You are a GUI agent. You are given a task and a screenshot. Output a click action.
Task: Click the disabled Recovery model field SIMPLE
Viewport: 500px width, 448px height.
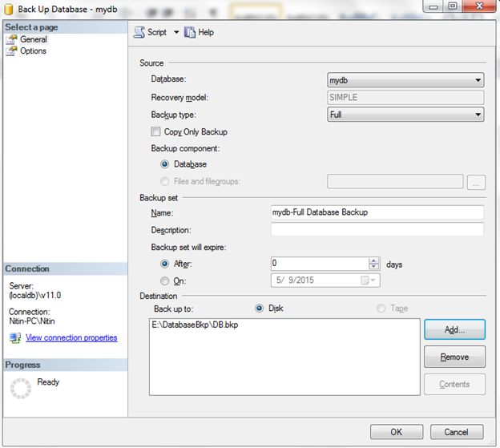(405, 97)
